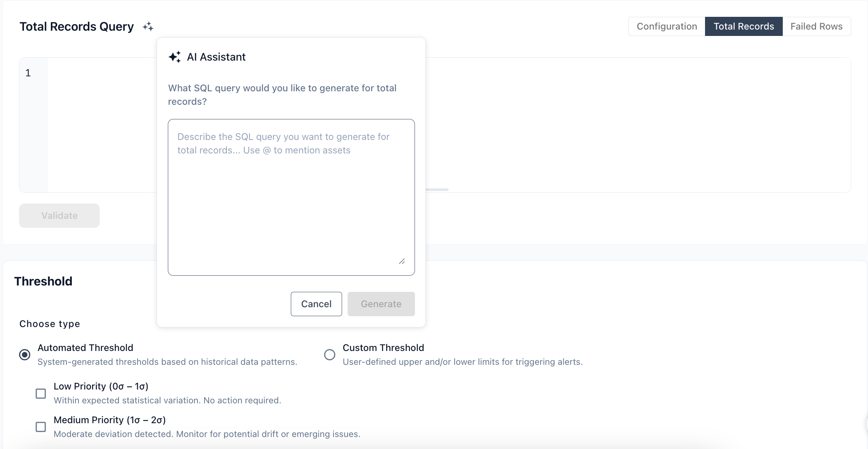The image size is (868, 449).
Task: Open the Failed Rows tab
Action: pyautogui.click(x=816, y=27)
